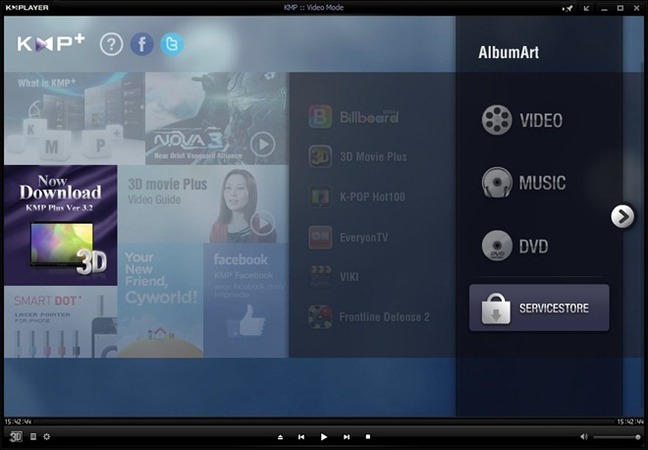
Task: Open the VIKI app icon
Action: (320, 276)
